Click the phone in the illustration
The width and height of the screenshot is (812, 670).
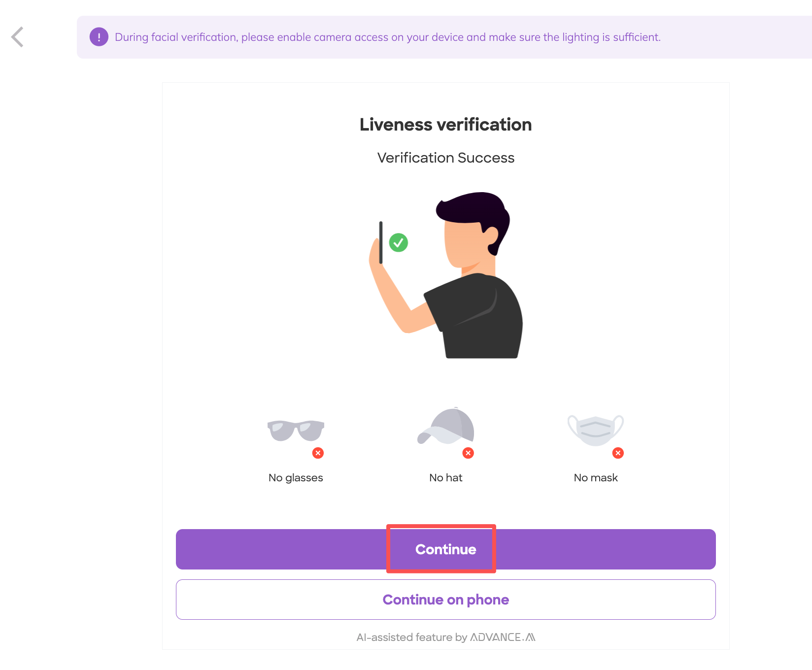tap(380, 242)
